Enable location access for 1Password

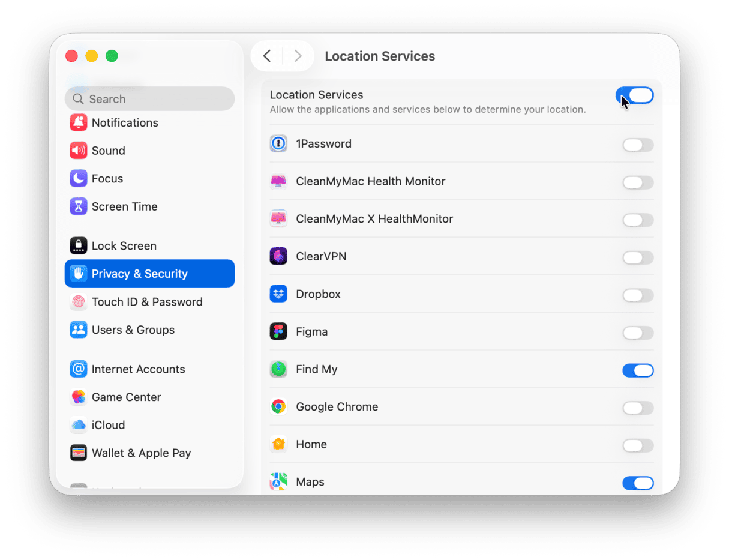[x=638, y=145]
